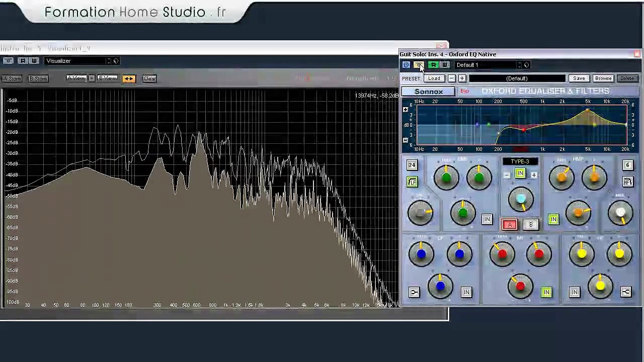Step to previous preset with minus button

(x=452, y=78)
